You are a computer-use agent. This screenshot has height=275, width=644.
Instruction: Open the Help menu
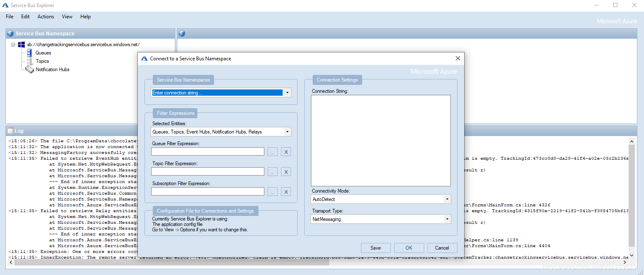coord(85,17)
